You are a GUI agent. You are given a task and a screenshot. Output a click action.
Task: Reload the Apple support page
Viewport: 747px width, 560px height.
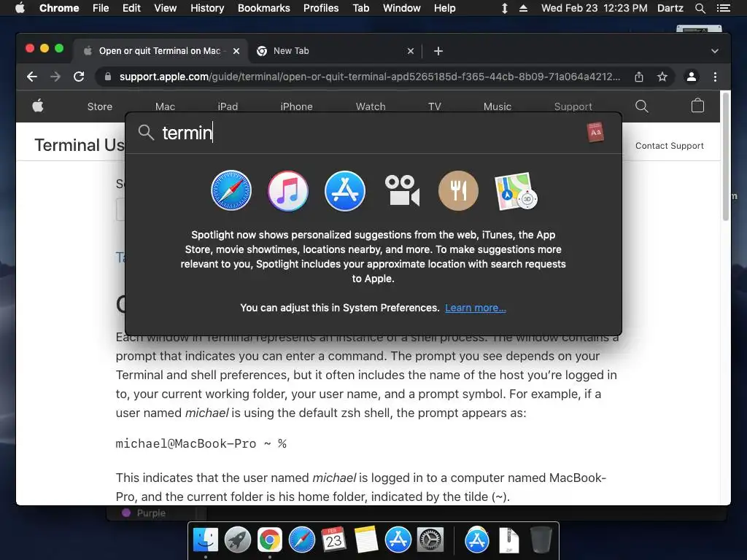pos(79,77)
